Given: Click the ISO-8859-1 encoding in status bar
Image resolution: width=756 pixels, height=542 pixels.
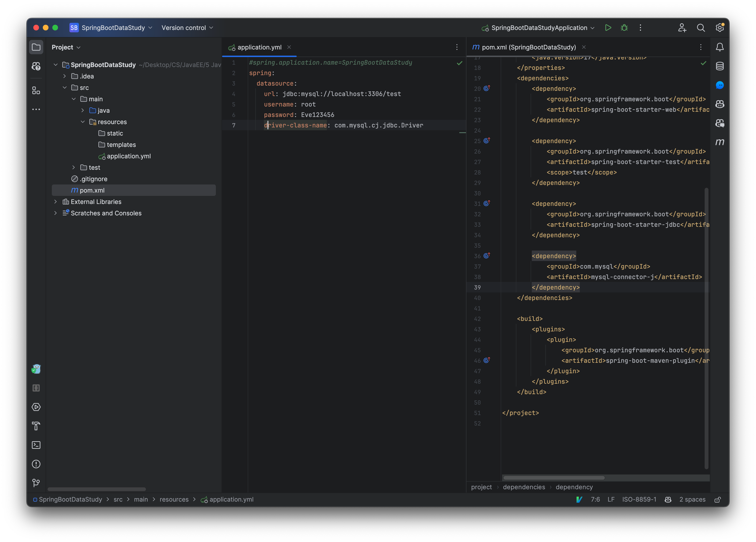Looking at the screenshot, I should click(x=639, y=499).
